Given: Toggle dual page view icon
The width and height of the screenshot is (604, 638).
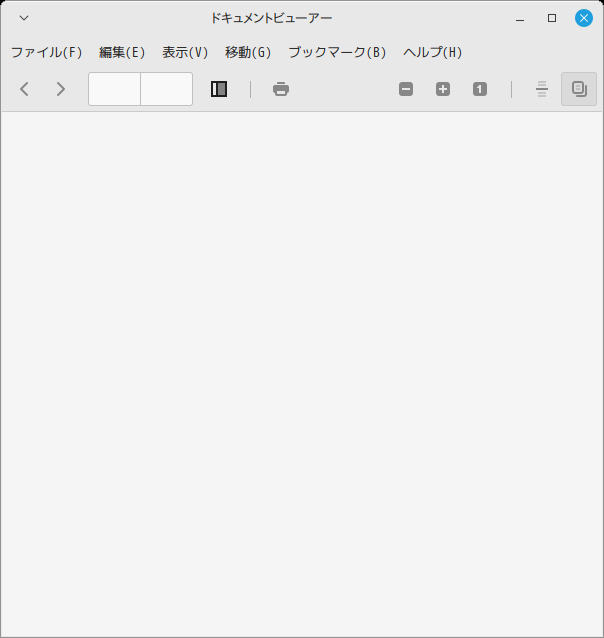Looking at the screenshot, I should pyautogui.click(x=579, y=89).
